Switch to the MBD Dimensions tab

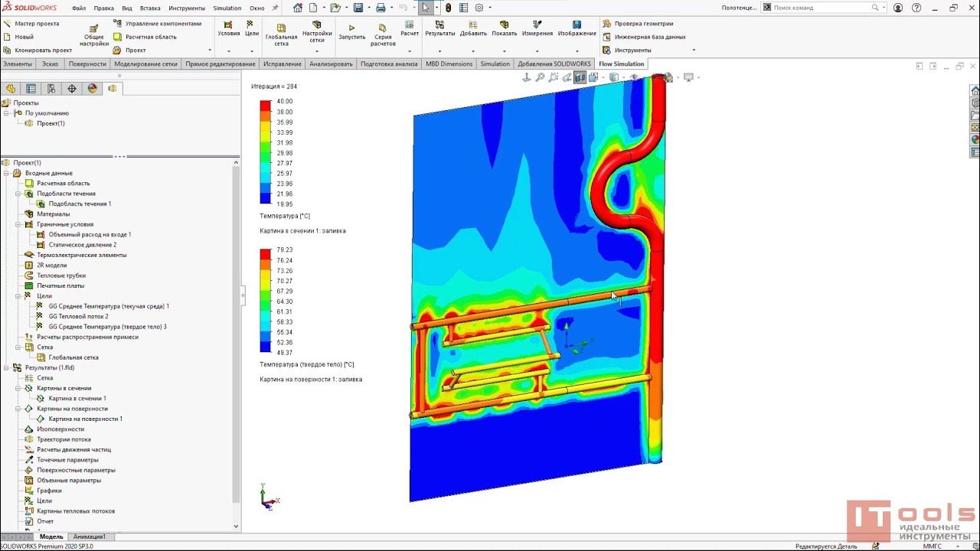click(x=449, y=64)
